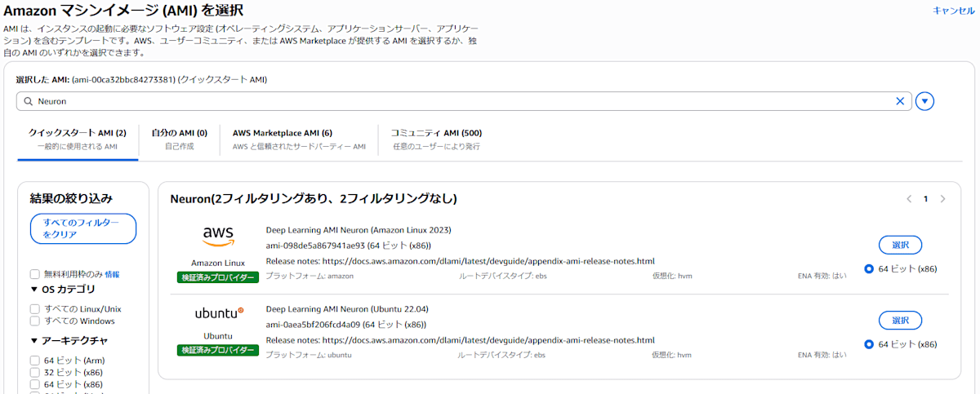Check 64 ビット (x86) architecture filter

pos(35,384)
